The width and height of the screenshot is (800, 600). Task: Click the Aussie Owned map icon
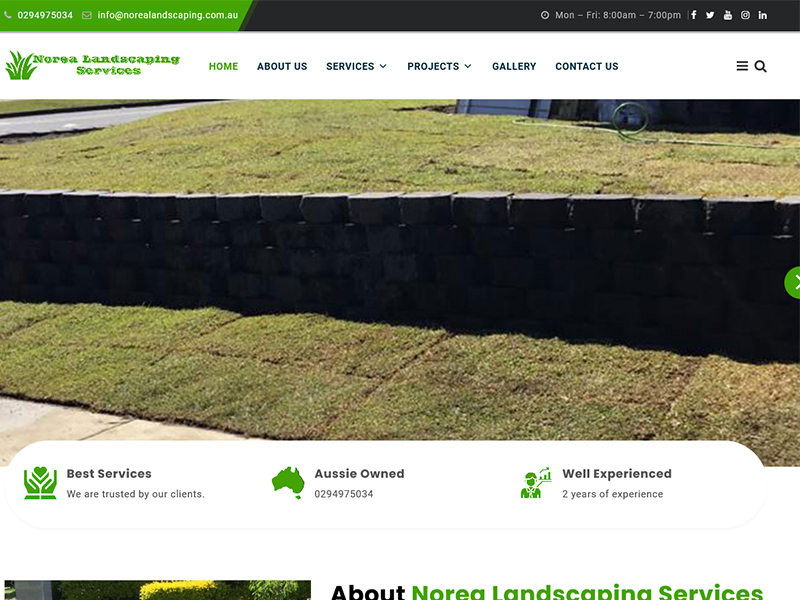click(288, 482)
